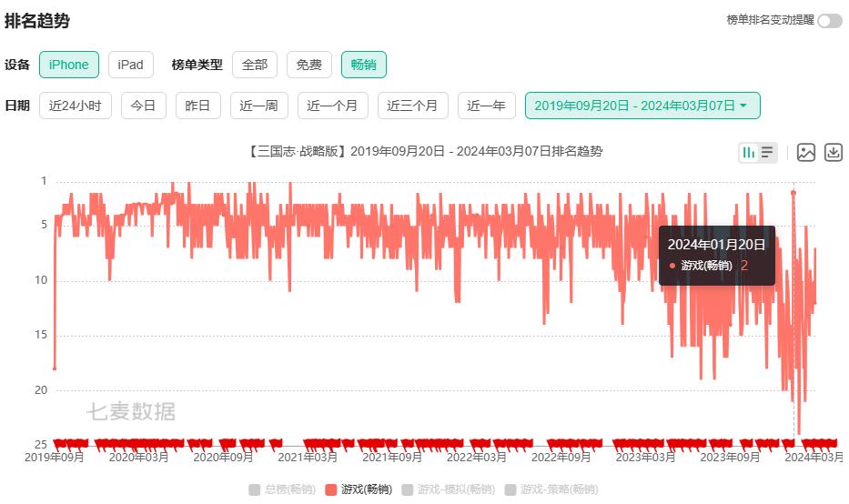Image resolution: width=849 pixels, height=504 pixels.
Task: Click the save chart as image icon
Action: coord(805,153)
